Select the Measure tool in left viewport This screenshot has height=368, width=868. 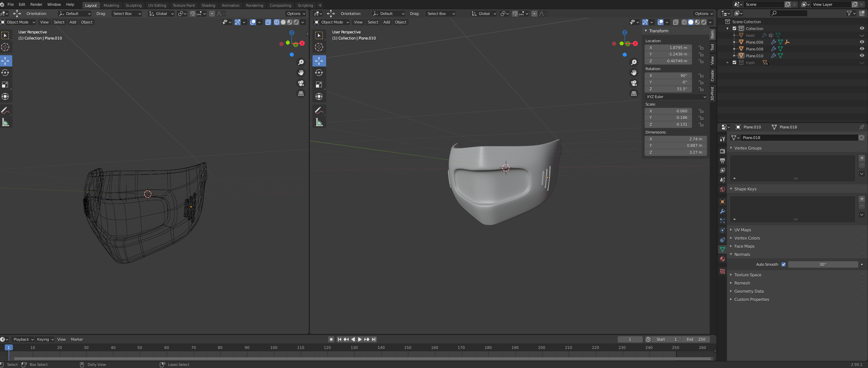5,122
